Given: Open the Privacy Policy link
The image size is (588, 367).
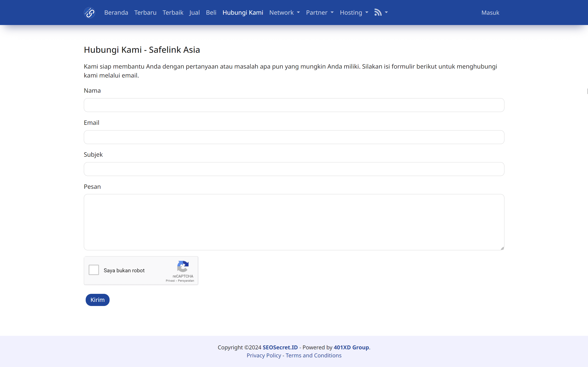Looking at the screenshot, I should [x=264, y=355].
